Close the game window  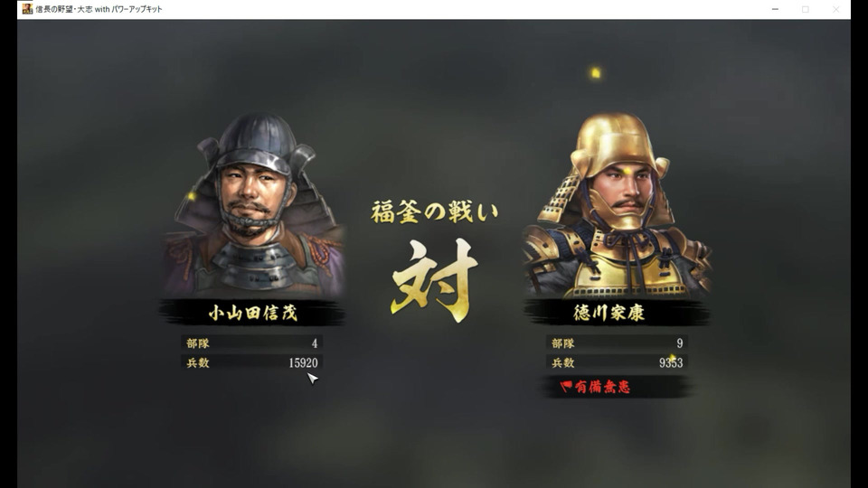point(835,9)
